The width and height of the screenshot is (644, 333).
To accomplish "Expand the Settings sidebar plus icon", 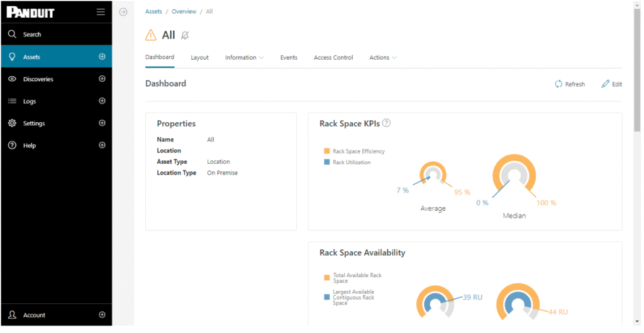I will (x=102, y=123).
